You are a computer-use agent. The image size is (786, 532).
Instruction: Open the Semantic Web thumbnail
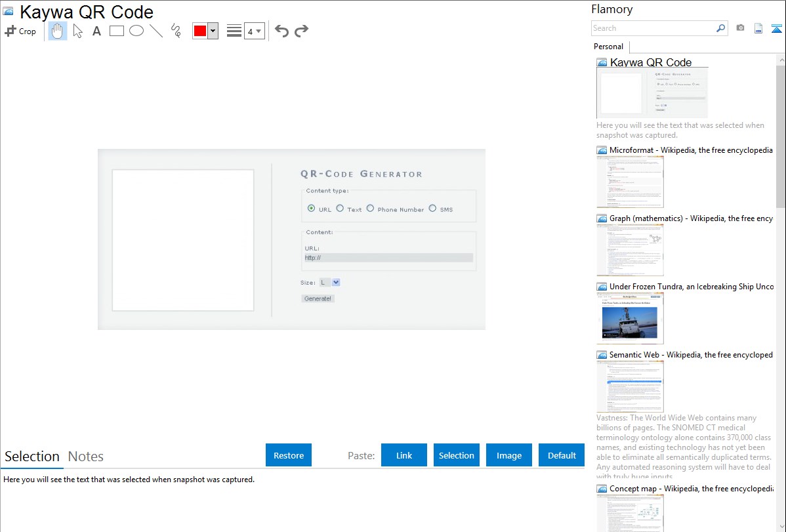(x=630, y=386)
